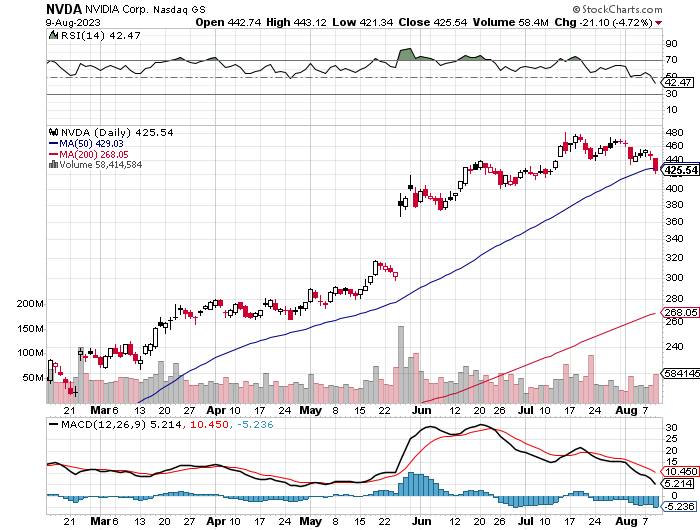This screenshot has height=530, width=700.
Task: Click the red 10.450 signal value
Action: (x=209, y=424)
